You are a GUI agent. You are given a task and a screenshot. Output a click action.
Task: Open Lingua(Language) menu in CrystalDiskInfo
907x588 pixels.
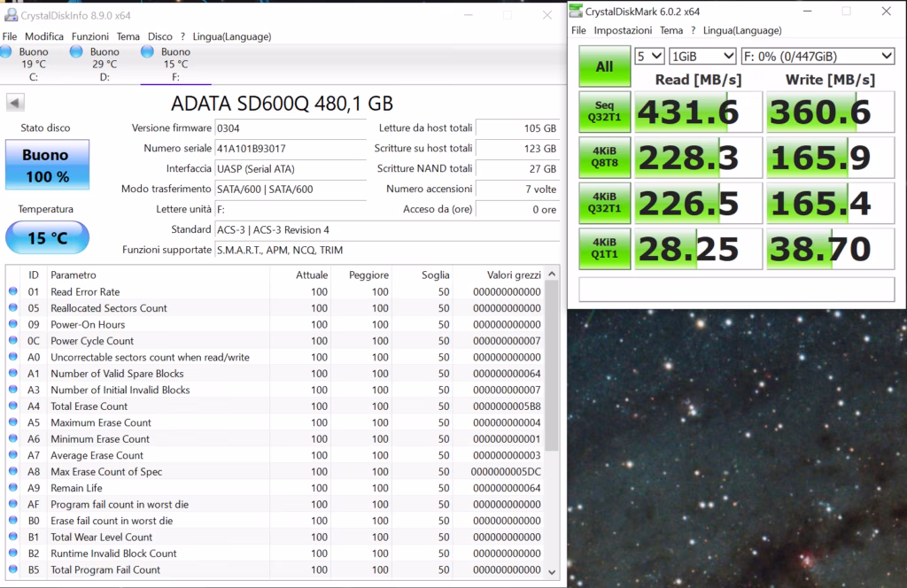click(232, 36)
